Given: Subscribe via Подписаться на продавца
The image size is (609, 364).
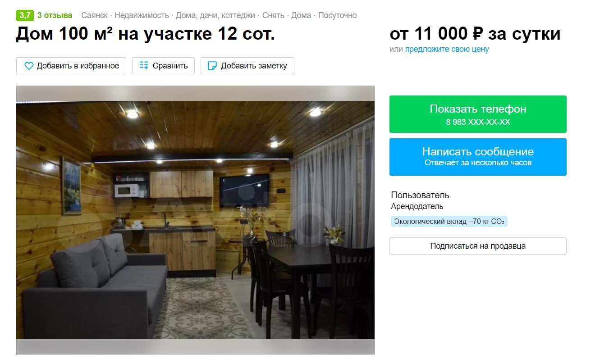Looking at the screenshot, I should coord(478,246).
